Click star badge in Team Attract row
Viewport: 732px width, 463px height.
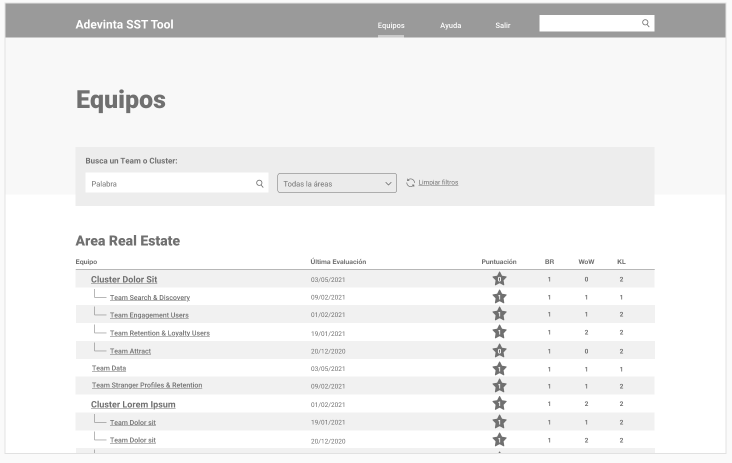pos(499,351)
